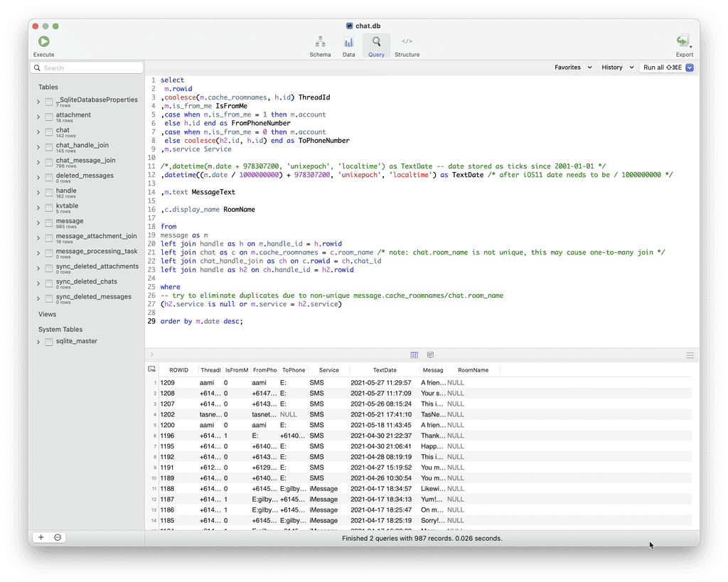Switch to the Data tab
This screenshot has height=582, width=728.
click(x=348, y=47)
